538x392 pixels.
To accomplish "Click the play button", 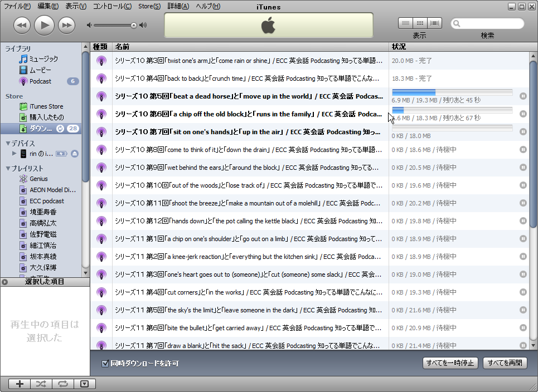I will point(45,25).
